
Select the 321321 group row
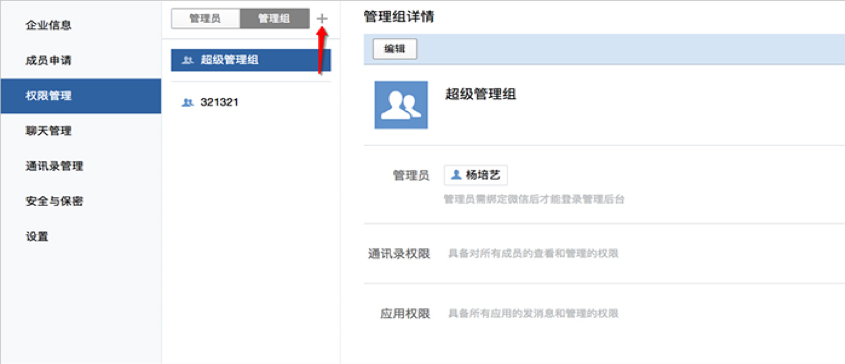(x=251, y=102)
